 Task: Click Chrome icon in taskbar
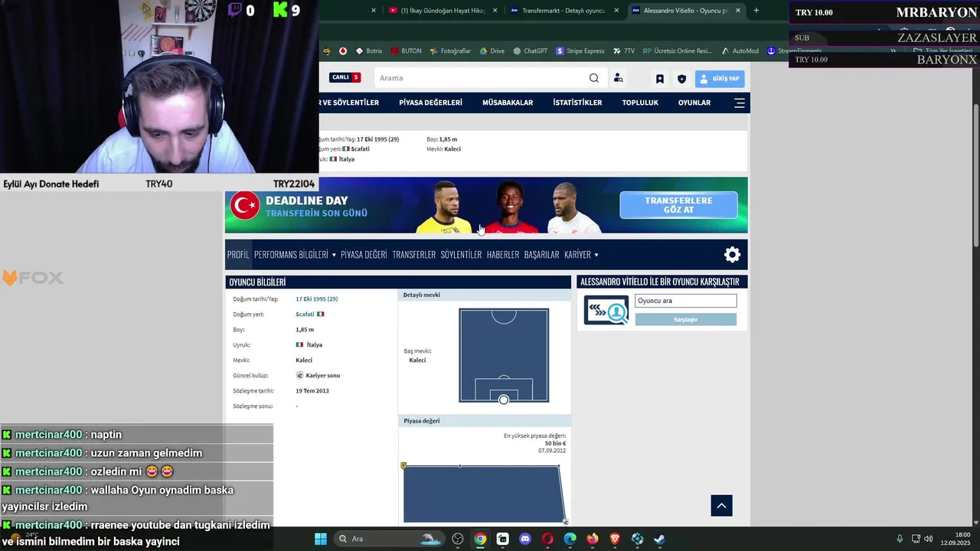(x=480, y=539)
